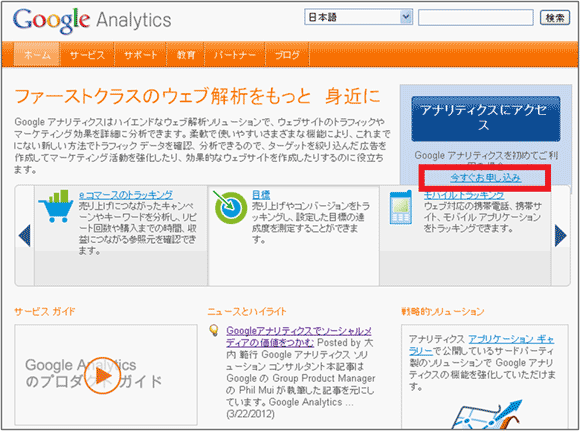Click the chart illustration in solutions box
This screenshot has height=431, width=580.
(486, 415)
